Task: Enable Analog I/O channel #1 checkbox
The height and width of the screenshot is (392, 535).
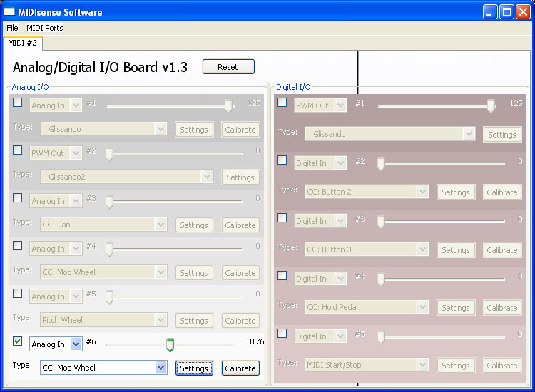Action: (17, 102)
